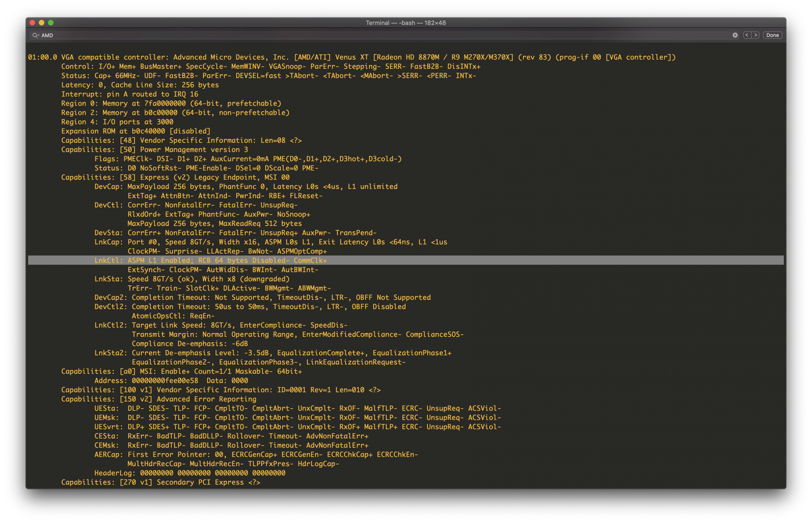Jump to next search match arrow
This screenshot has height=523, width=812.
(756, 35)
